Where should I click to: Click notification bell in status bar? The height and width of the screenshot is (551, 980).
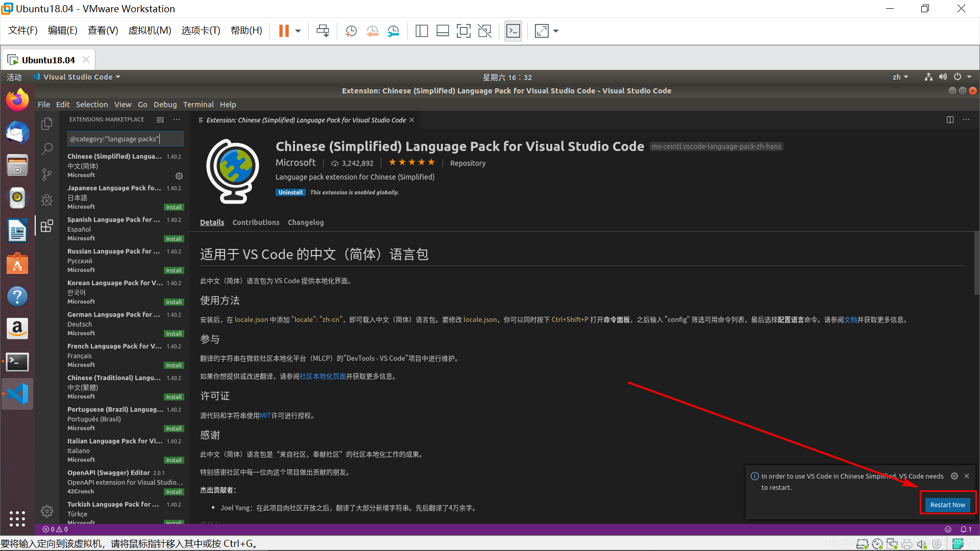(x=965, y=529)
